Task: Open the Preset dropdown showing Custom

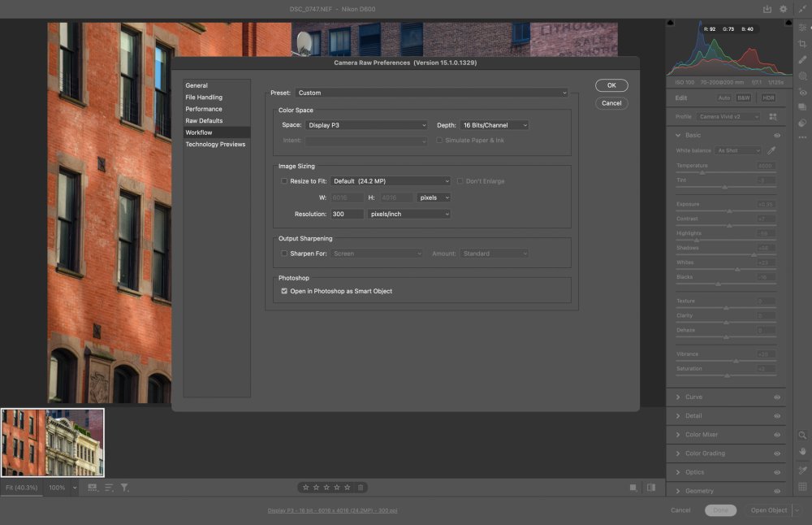Action: [x=431, y=93]
